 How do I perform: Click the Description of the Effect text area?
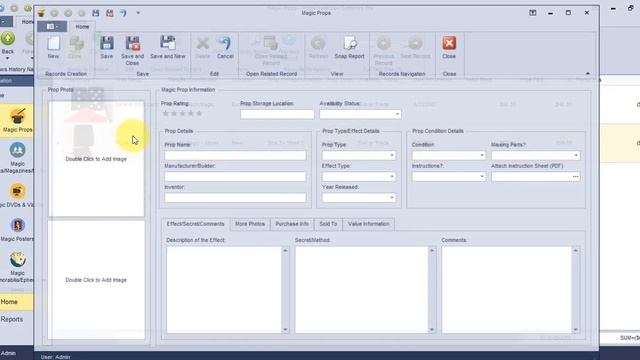click(x=224, y=290)
